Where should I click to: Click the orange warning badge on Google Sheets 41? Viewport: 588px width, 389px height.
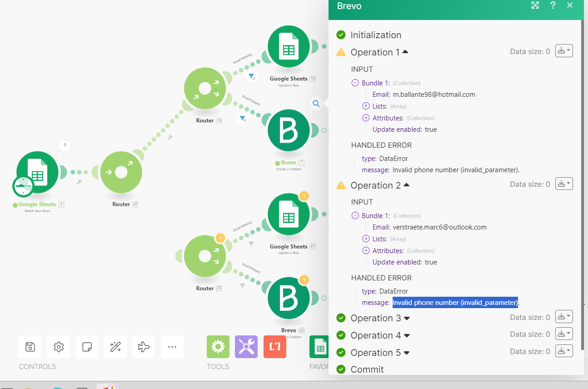pos(304,196)
